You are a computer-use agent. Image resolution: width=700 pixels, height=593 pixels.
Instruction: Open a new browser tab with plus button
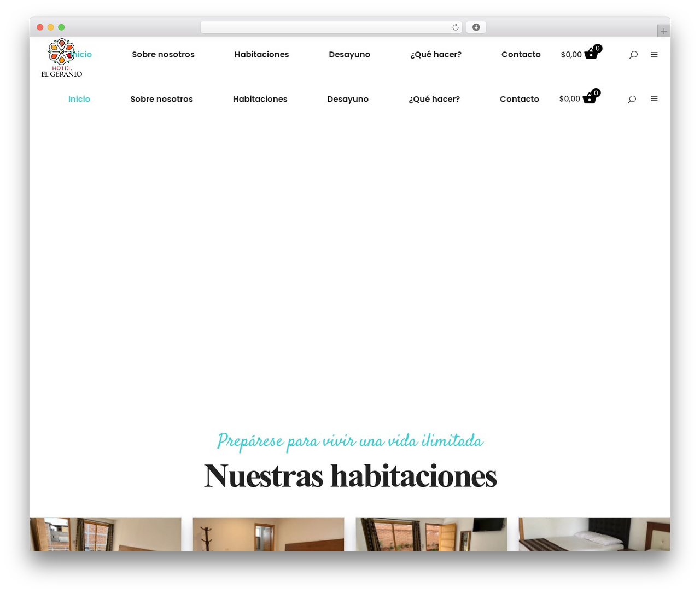tap(663, 31)
